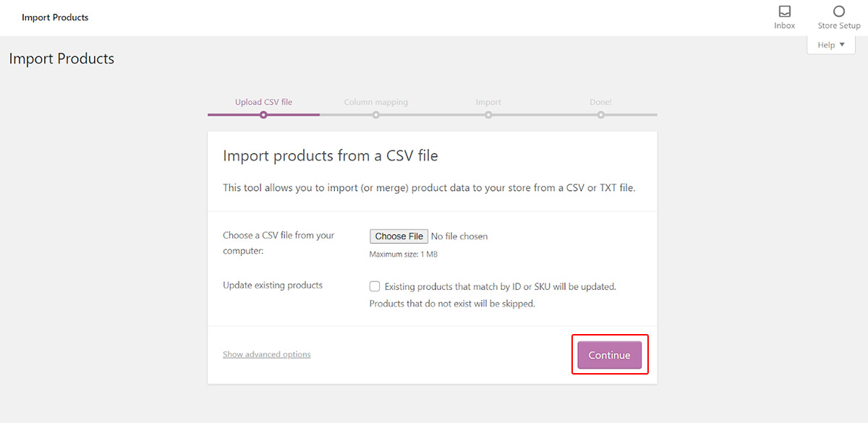Enable the Update existing products checkbox
868x423 pixels.
click(x=375, y=286)
